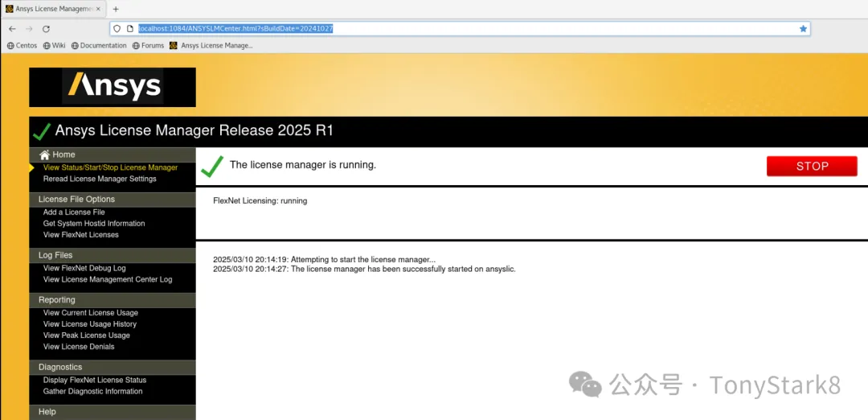Click the Reporting section header
The width and height of the screenshot is (868, 420).
[113, 300]
